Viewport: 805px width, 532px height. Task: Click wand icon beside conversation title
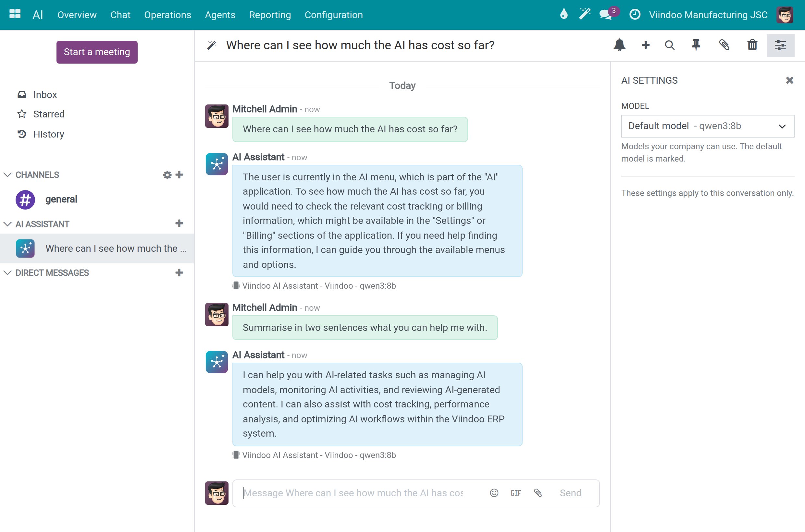tap(211, 45)
